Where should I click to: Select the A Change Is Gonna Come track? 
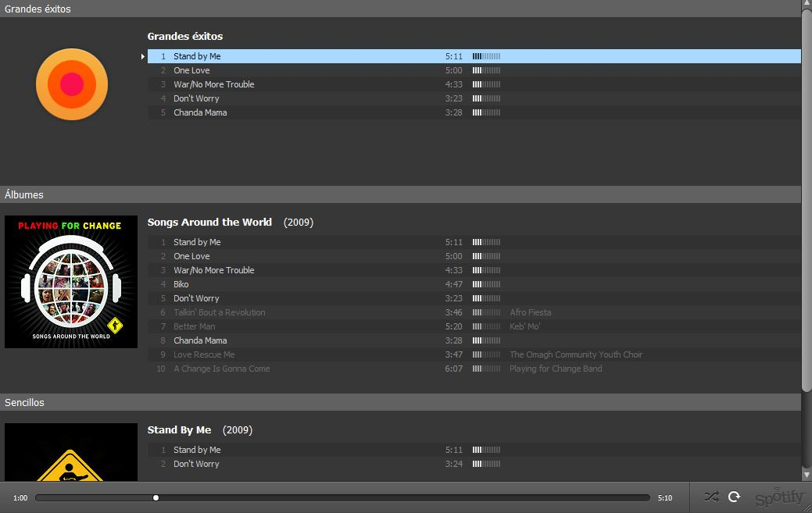click(x=474, y=369)
